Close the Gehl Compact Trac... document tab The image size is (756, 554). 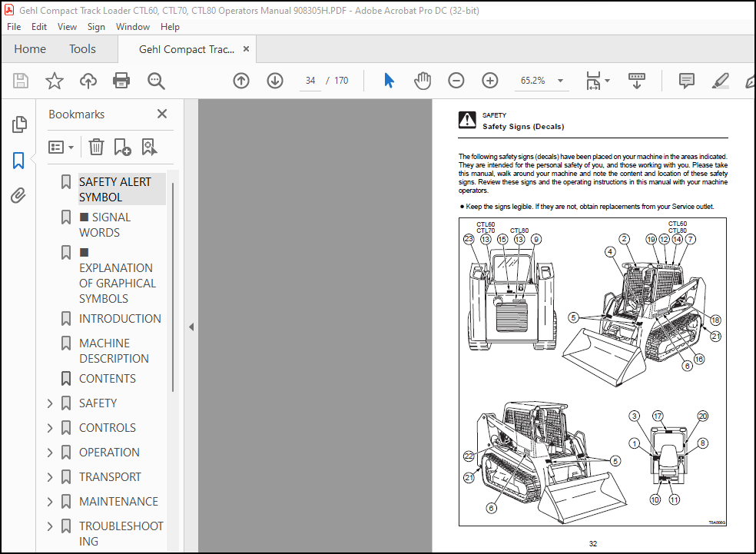point(246,48)
